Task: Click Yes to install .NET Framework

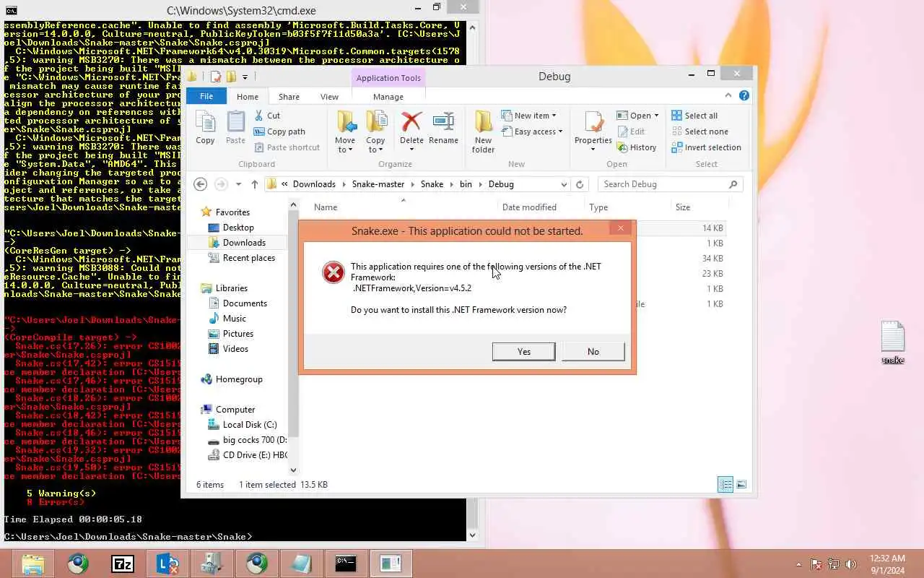Action: (x=524, y=351)
